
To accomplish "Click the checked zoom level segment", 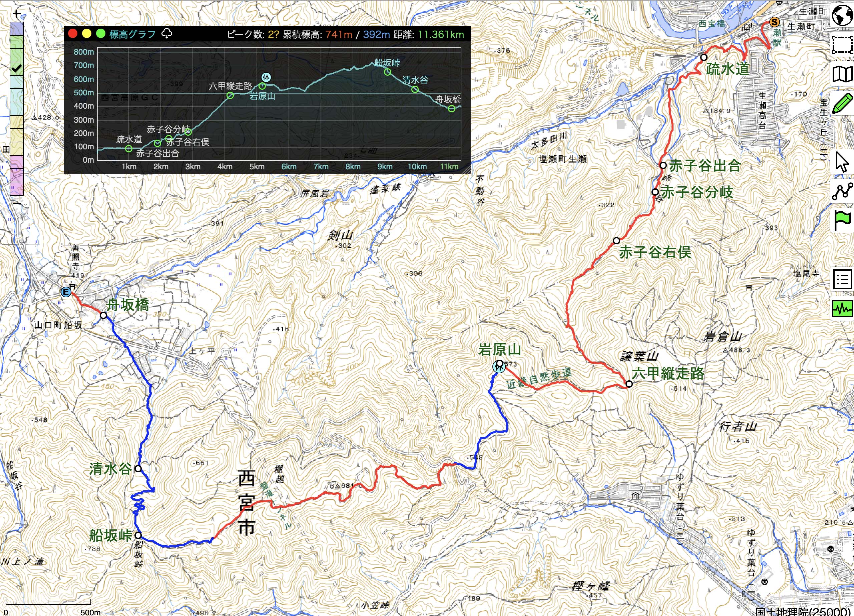I will coord(17,68).
